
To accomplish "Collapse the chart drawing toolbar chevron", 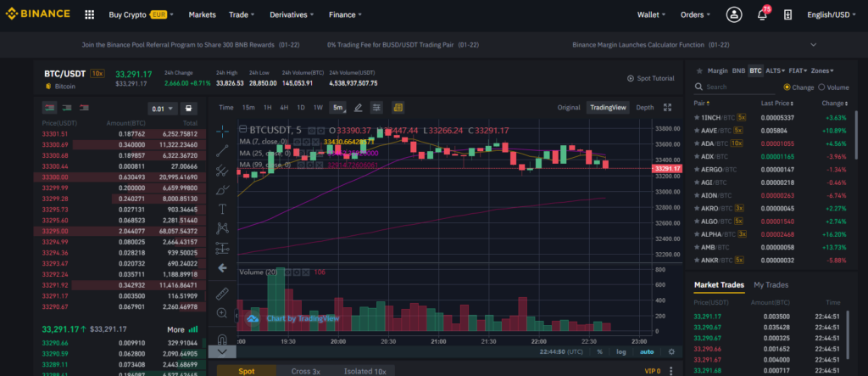I will 222,351.
